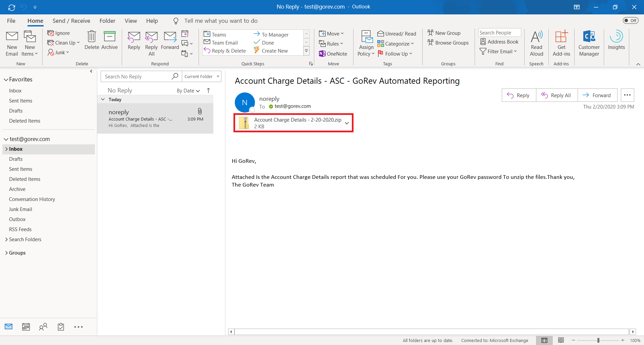Launch Customer Manager
Screen dimensions: 644x345
coord(589,43)
